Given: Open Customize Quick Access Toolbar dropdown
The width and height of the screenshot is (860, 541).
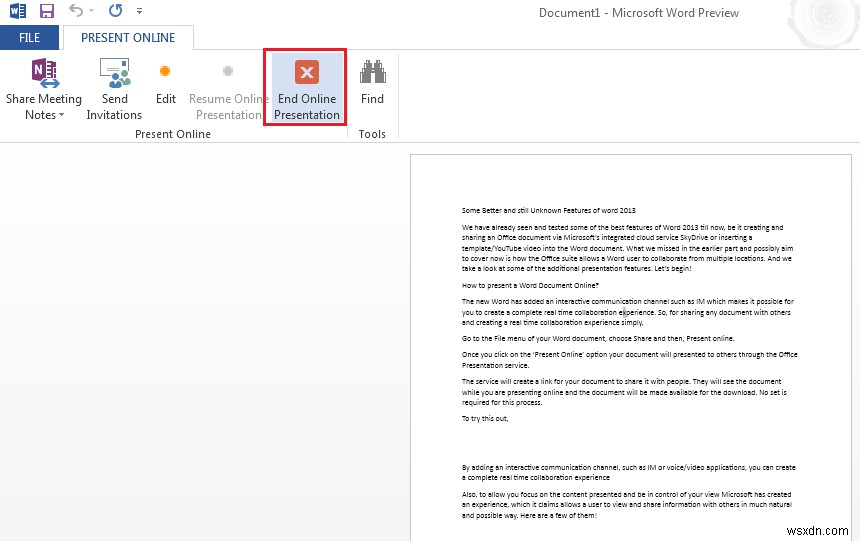Looking at the screenshot, I should click(139, 11).
